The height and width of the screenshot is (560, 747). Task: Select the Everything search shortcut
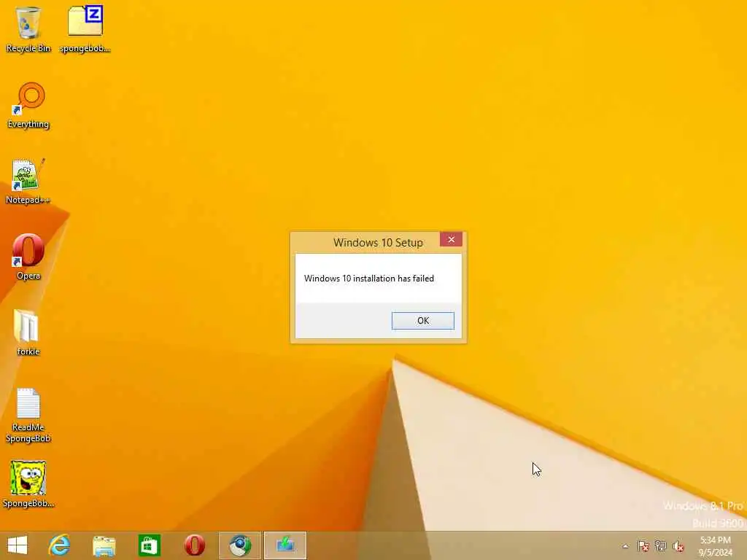[x=28, y=106]
